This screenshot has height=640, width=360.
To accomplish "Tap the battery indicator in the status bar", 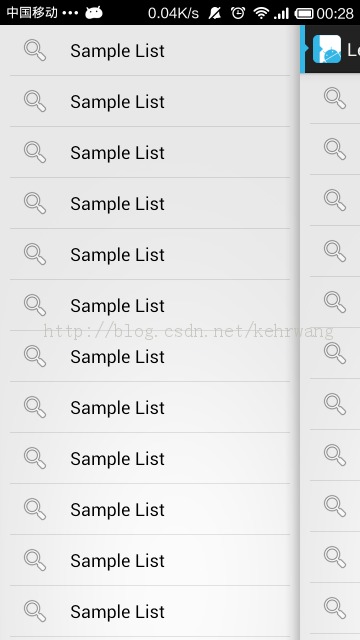I will 304,13.
